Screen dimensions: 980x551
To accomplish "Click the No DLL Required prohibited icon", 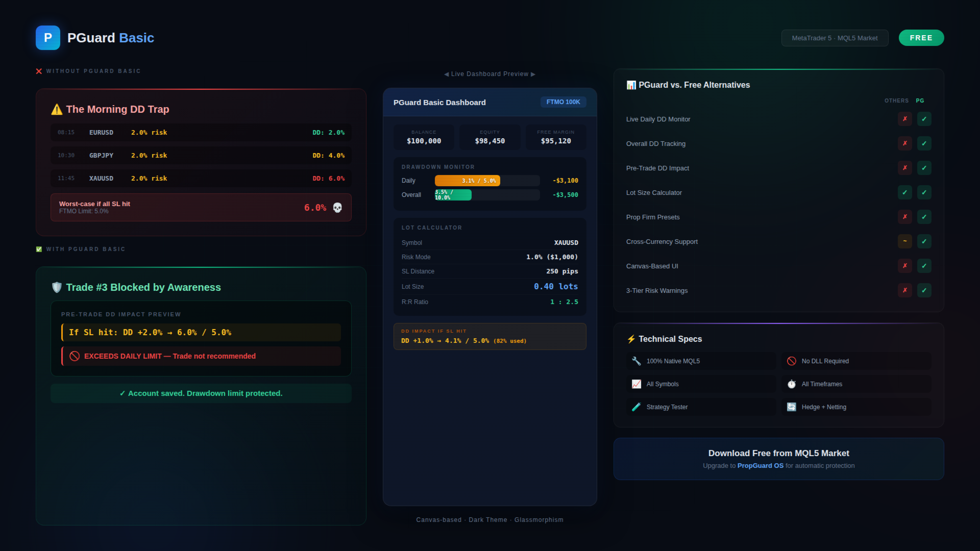I will coord(791,361).
